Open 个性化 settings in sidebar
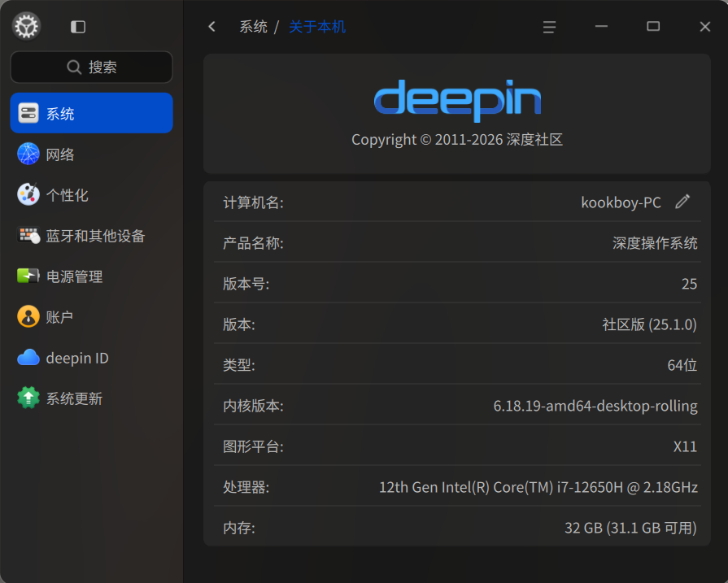The height and width of the screenshot is (583, 728). (91, 194)
